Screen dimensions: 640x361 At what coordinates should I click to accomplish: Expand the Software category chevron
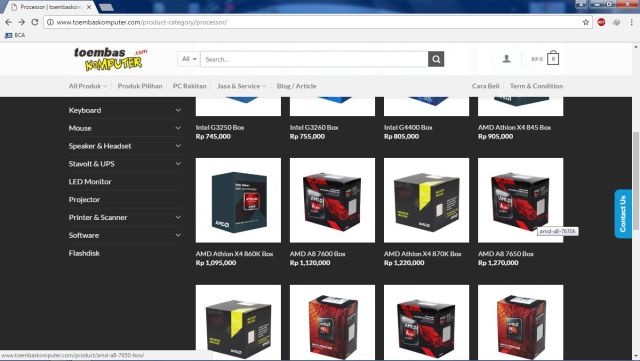click(178, 235)
